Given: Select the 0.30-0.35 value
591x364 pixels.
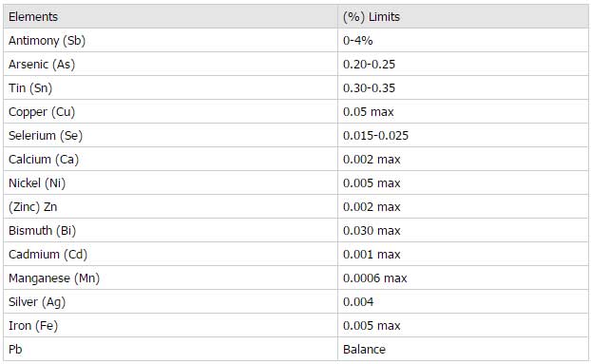Looking at the screenshot, I should pos(369,88).
